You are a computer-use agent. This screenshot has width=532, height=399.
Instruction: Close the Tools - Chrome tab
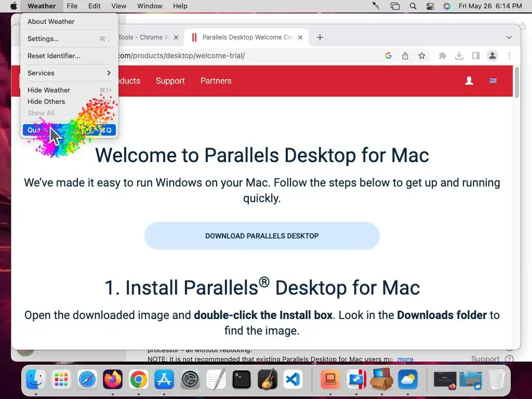pos(176,37)
